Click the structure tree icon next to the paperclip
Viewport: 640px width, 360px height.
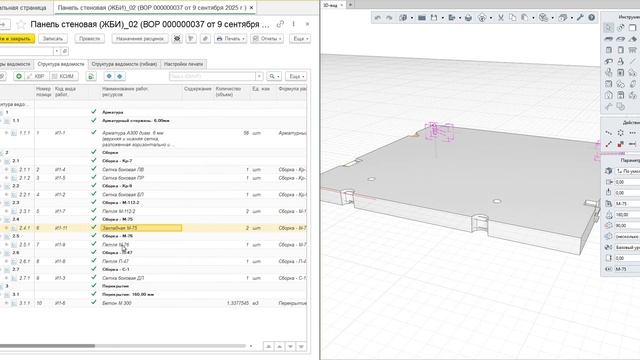tap(191, 39)
